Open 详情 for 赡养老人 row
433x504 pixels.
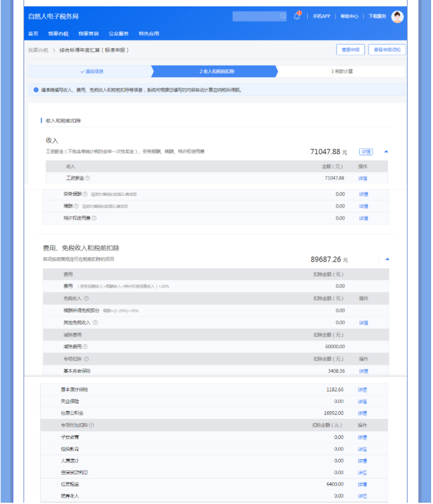coord(362,496)
